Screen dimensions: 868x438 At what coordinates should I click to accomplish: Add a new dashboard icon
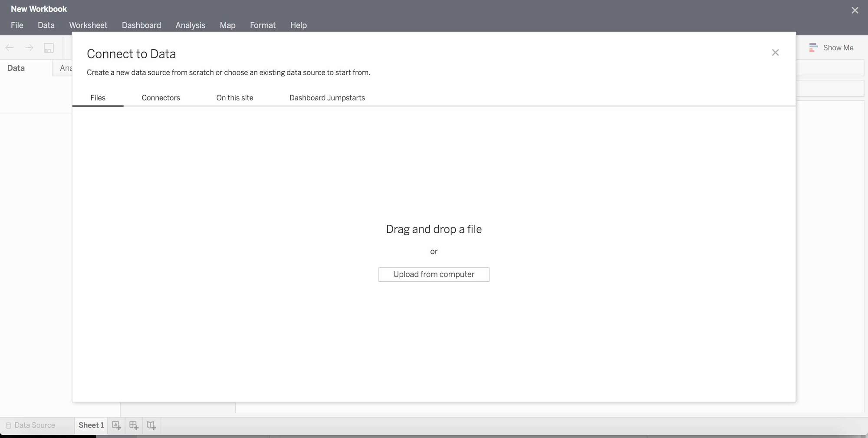pyautogui.click(x=134, y=425)
